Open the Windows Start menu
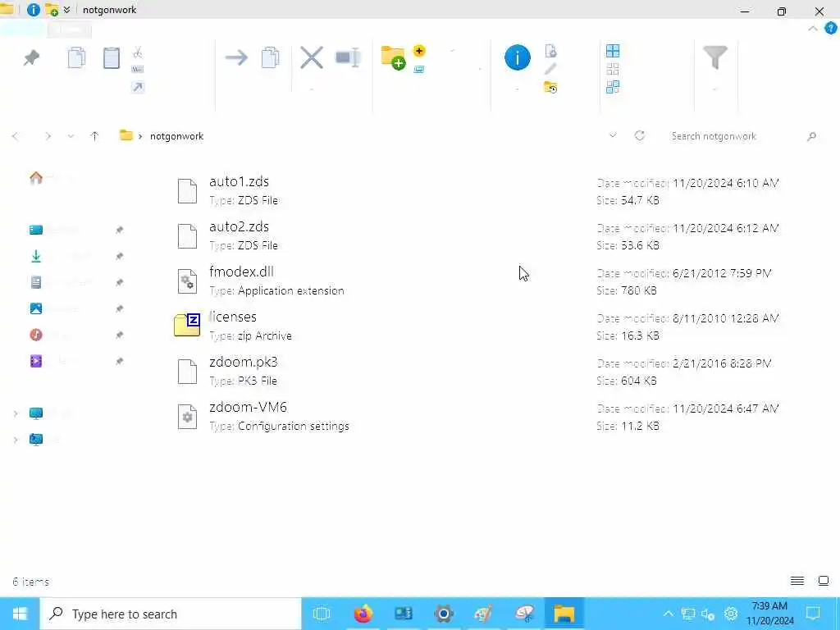The width and height of the screenshot is (840, 630). 20,614
